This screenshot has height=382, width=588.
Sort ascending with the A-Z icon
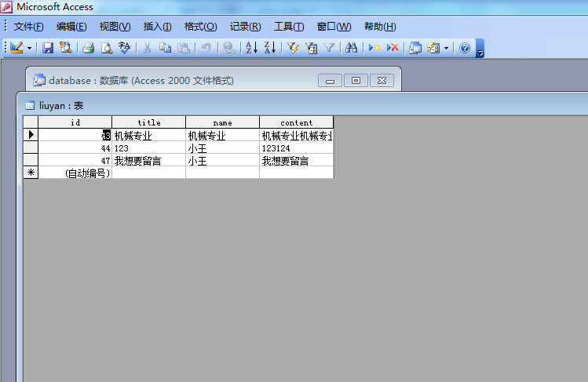pyautogui.click(x=252, y=48)
